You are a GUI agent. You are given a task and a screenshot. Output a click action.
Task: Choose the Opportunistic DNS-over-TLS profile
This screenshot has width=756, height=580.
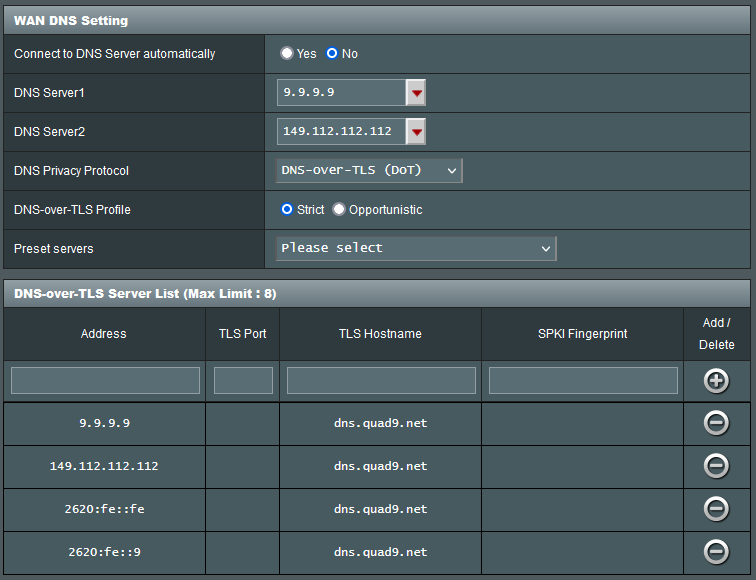coord(339,209)
